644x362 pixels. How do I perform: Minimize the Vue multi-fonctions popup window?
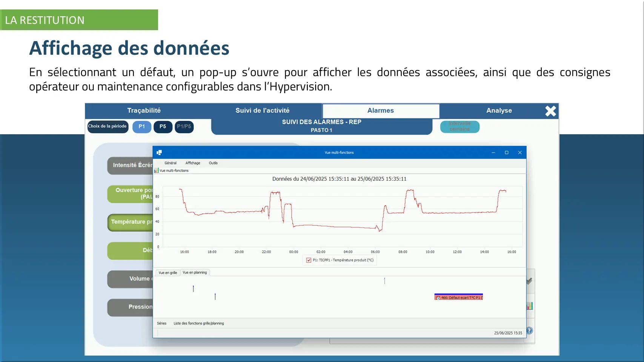(493, 152)
